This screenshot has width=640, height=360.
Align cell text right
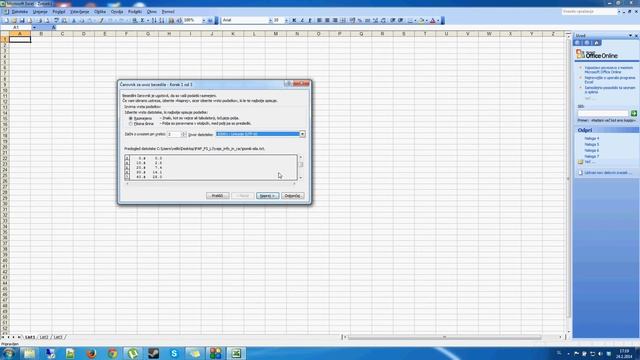point(335,20)
